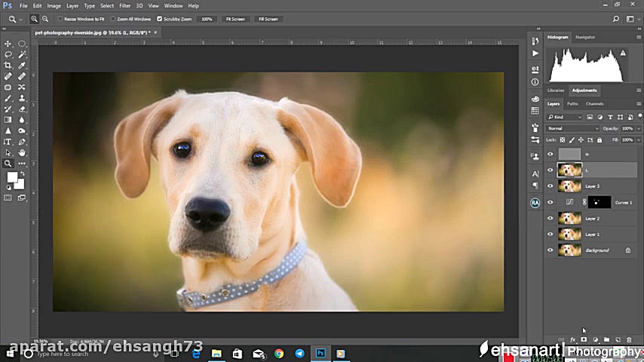Uncheck the Scrubby Zoom checkbox
Viewport: 644px width, 362px height.
pyautogui.click(x=159, y=19)
